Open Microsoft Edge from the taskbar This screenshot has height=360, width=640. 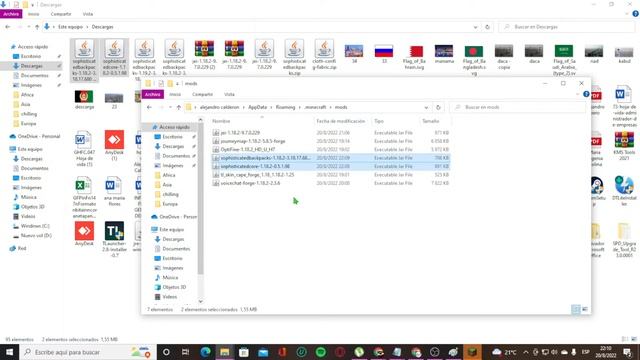point(205,352)
